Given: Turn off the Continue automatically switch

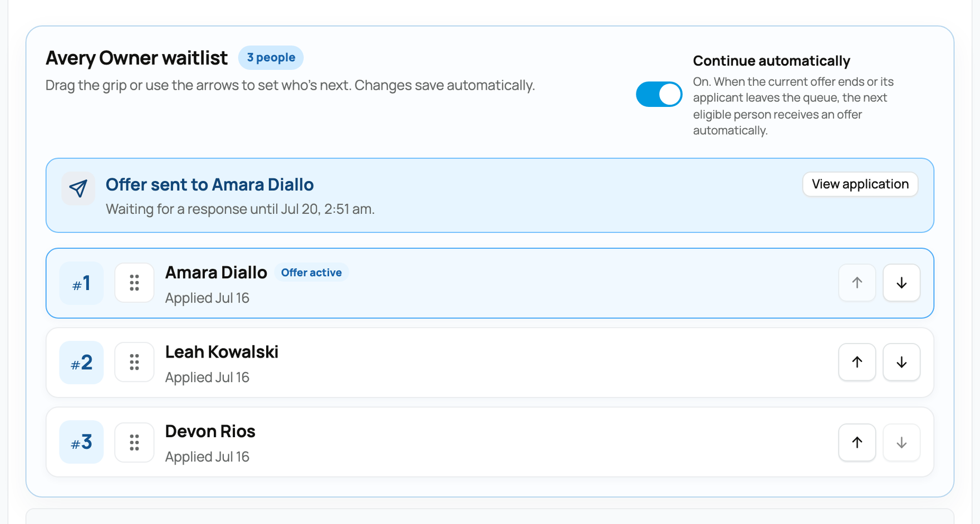Looking at the screenshot, I should click(659, 94).
